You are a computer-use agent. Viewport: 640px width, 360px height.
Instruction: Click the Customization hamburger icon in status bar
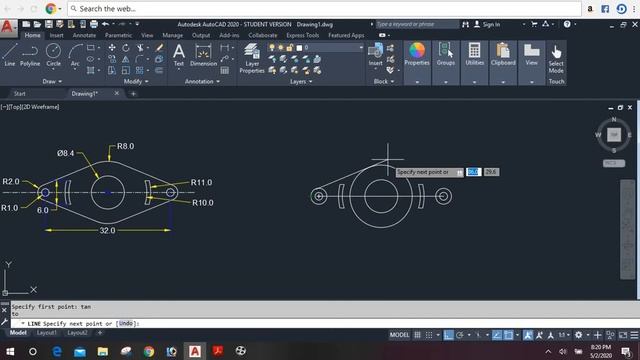[x=634, y=335]
